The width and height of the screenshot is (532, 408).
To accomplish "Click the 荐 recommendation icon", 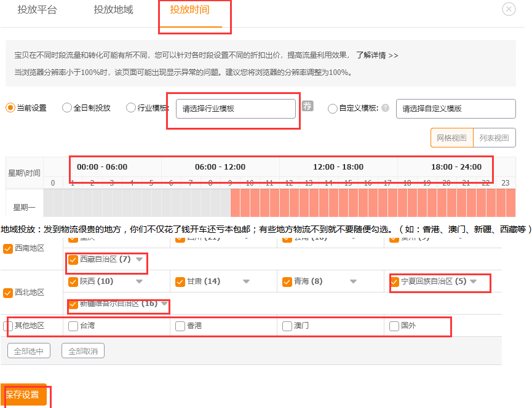I will [308, 106].
